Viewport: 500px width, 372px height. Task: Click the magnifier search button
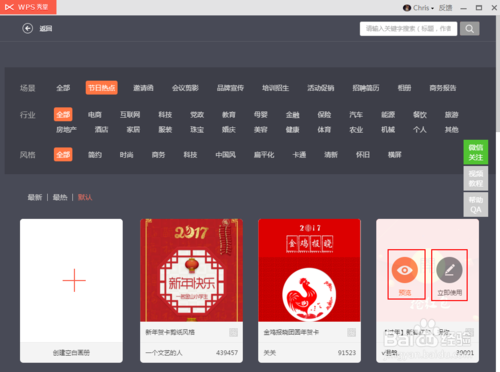click(470, 29)
